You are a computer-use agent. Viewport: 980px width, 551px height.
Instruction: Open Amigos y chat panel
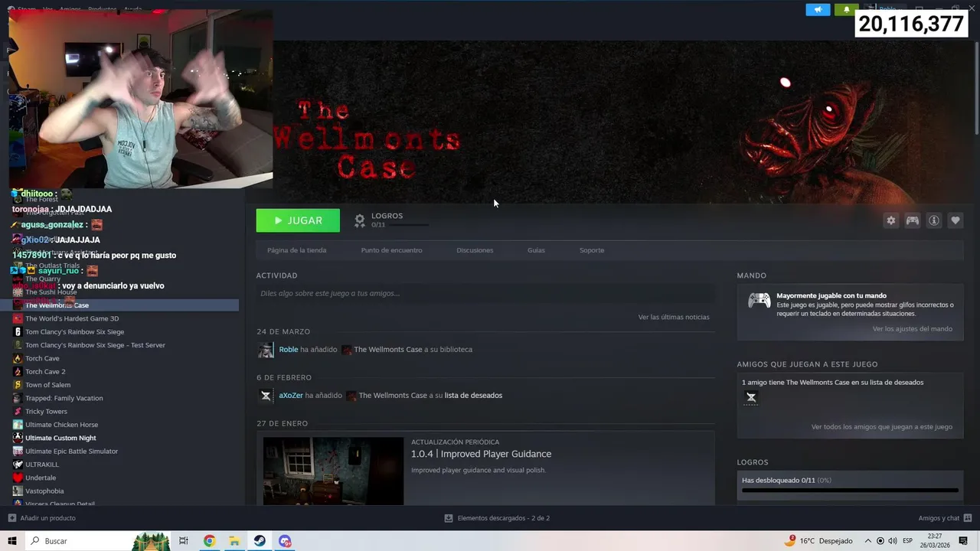[x=945, y=518]
